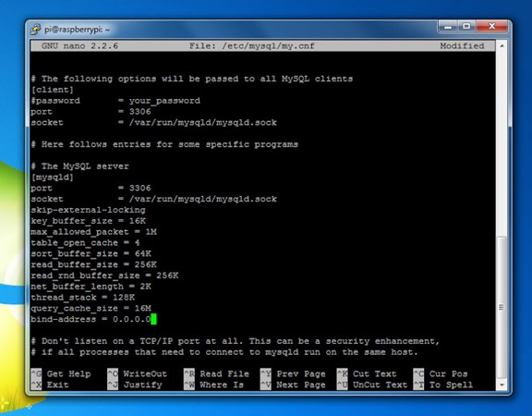This screenshot has width=532, height=416.
Task: Click the '^X Exit' shortcut label
Action: [50, 385]
